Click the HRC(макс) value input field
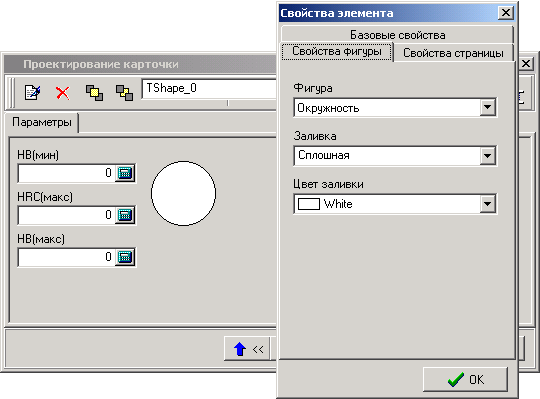540x399 pixels. click(x=66, y=215)
